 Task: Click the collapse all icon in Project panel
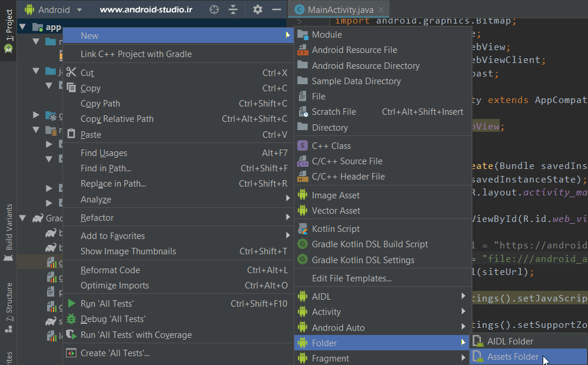coord(234,9)
